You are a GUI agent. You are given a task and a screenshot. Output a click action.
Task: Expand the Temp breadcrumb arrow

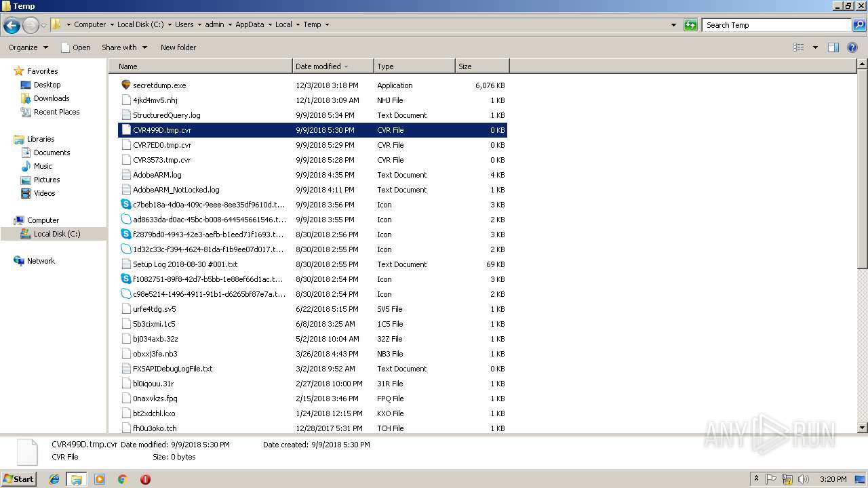click(327, 24)
